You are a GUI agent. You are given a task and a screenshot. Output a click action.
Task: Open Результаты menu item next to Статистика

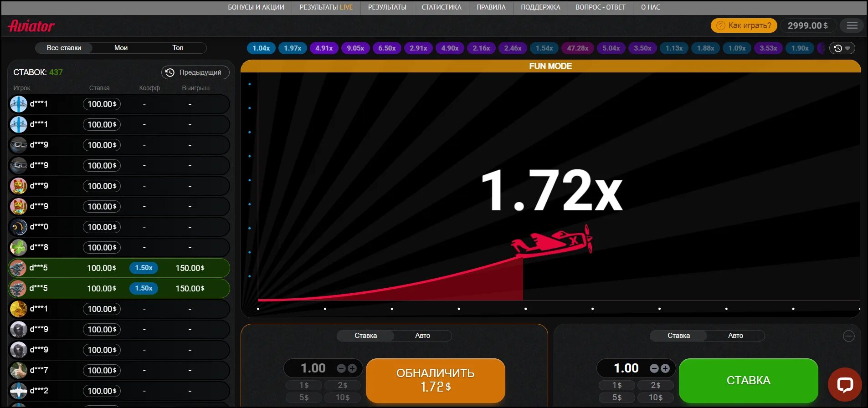[387, 7]
